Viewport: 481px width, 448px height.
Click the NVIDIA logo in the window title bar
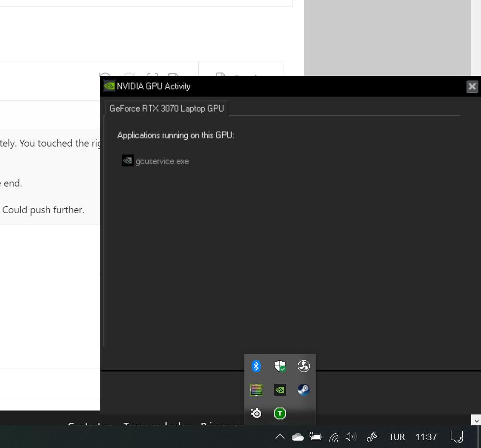pyautogui.click(x=109, y=86)
